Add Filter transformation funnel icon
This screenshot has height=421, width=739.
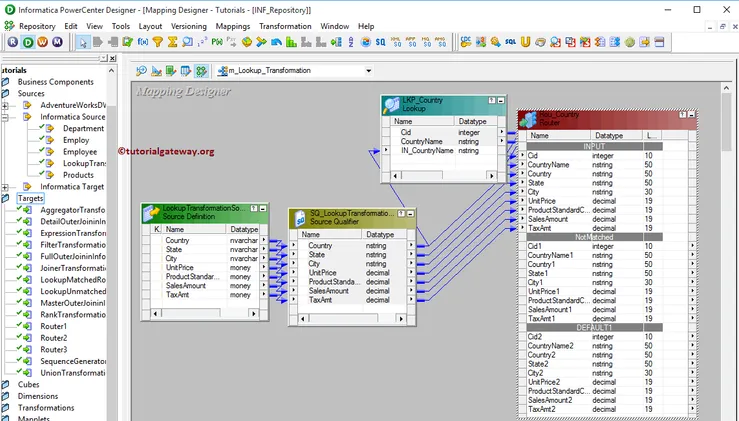[x=158, y=42]
